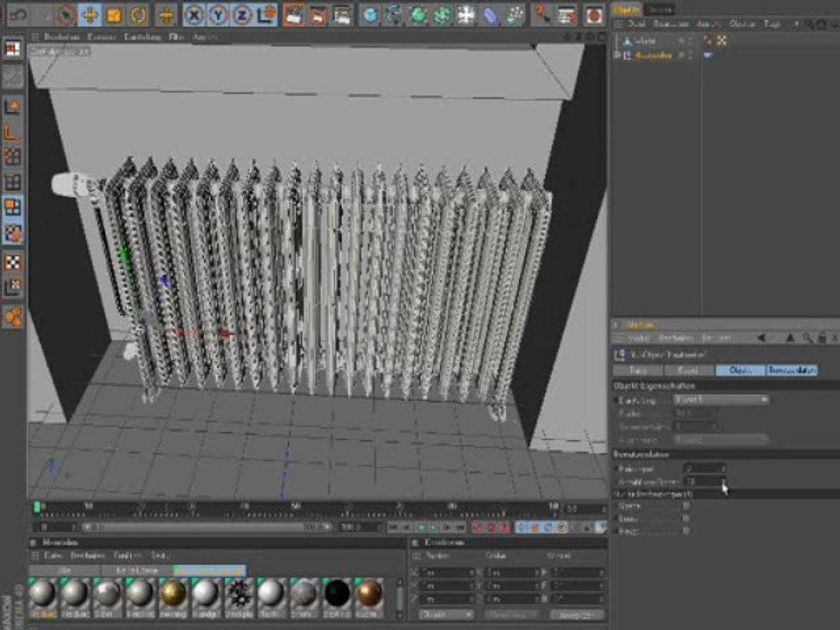The image size is (840, 630).
Task: Add a Cube primitive object
Action: 371,15
